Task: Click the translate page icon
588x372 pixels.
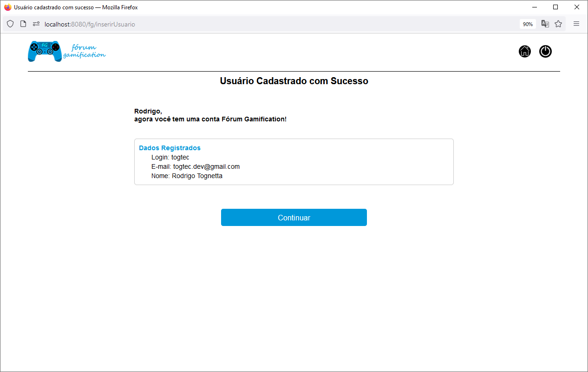Action: coord(545,24)
